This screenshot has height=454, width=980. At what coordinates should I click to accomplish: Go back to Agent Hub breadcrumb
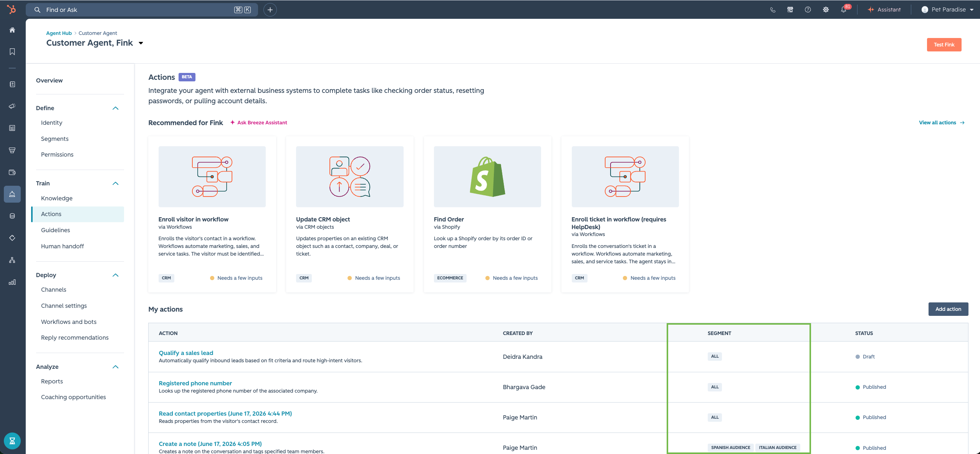pyautogui.click(x=59, y=33)
